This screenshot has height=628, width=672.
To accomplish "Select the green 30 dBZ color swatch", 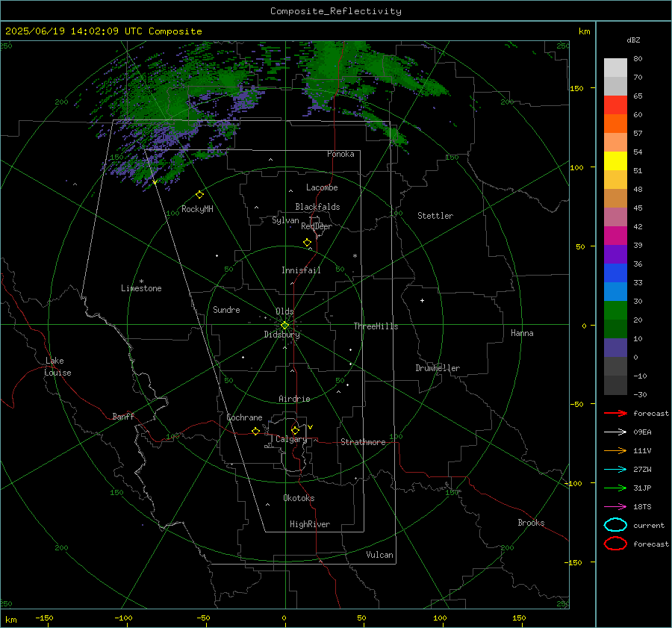I will tap(615, 311).
